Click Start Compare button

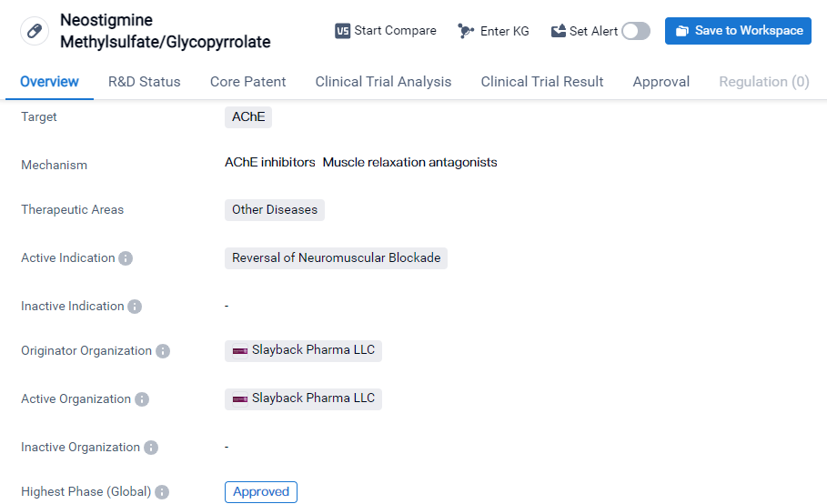click(x=386, y=31)
